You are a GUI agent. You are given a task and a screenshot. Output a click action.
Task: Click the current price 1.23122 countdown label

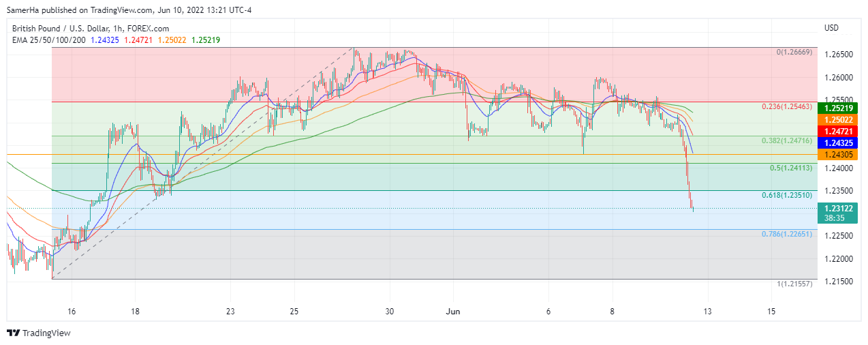point(837,213)
